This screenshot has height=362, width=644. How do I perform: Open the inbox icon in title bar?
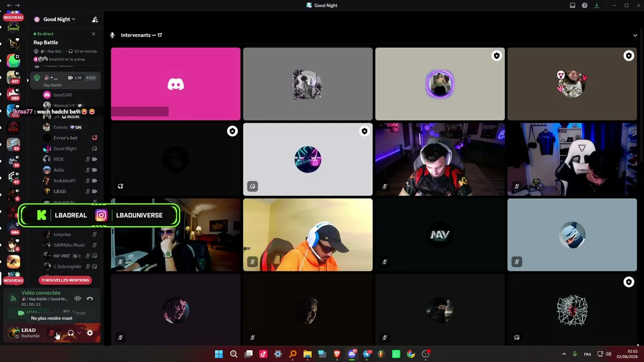573,6
